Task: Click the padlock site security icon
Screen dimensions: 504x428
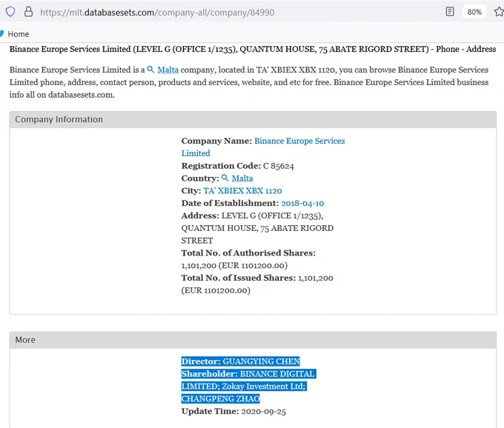Action: click(x=29, y=12)
